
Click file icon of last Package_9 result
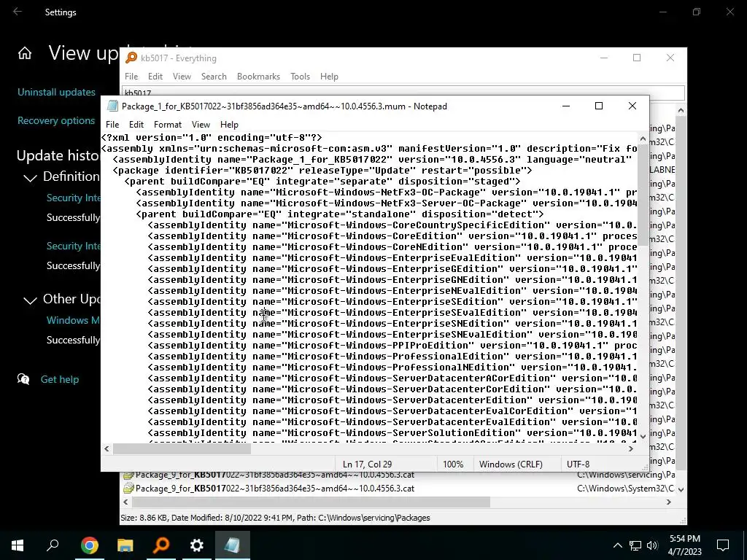pyautogui.click(x=128, y=488)
